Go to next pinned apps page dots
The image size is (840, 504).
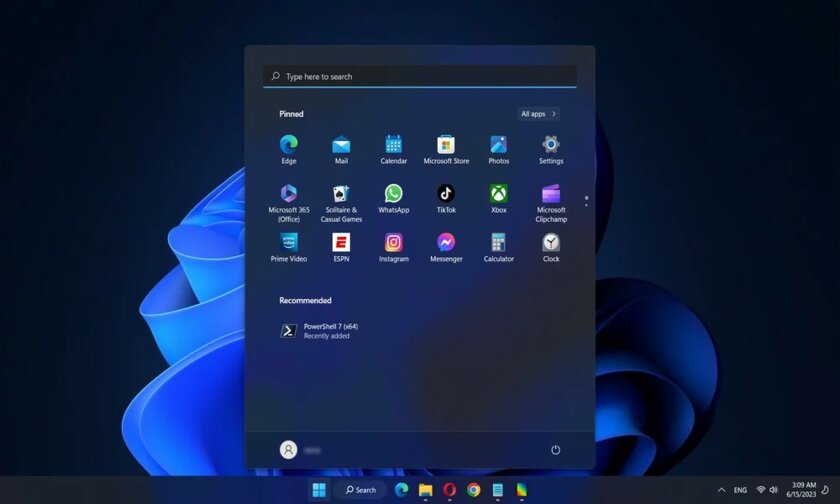pos(586,201)
